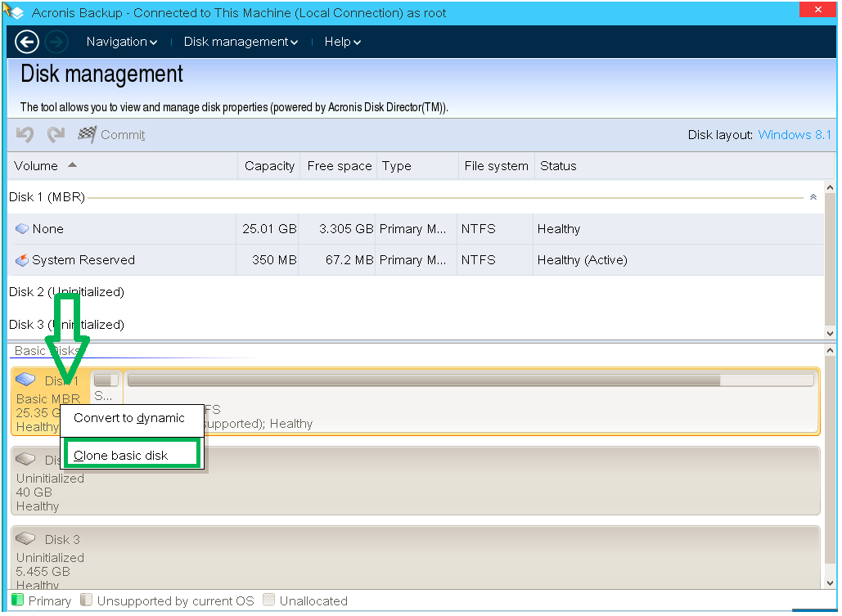Click the Unallocated legend icon

point(268,600)
